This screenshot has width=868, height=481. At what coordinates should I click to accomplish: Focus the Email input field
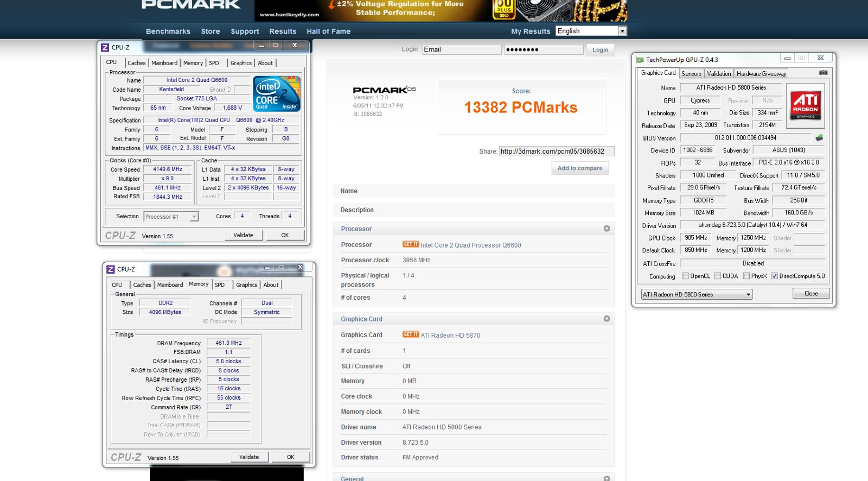(x=462, y=49)
